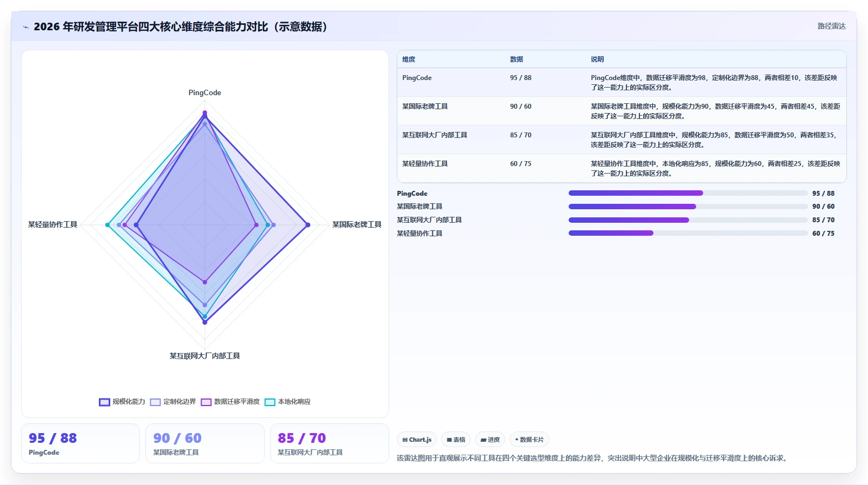
Task: Click the 数据迁移平滑度 point on 某互联网大厂内部工具 axis
Action: coord(205,282)
